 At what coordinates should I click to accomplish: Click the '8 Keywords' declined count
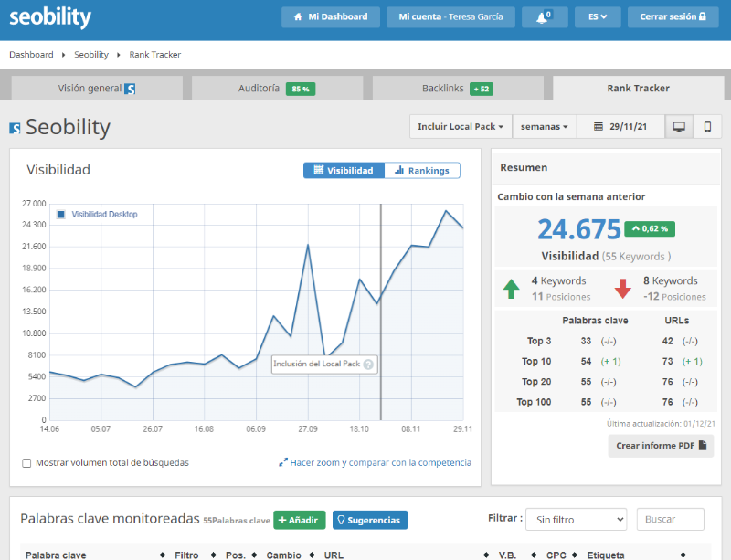coord(671,280)
